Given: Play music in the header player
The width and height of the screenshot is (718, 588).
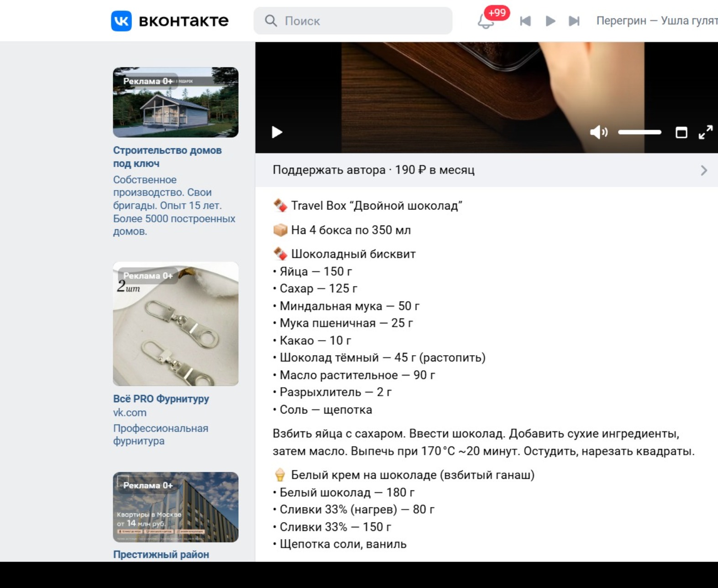Looking at the screenshot, I should tap(550, 21).
